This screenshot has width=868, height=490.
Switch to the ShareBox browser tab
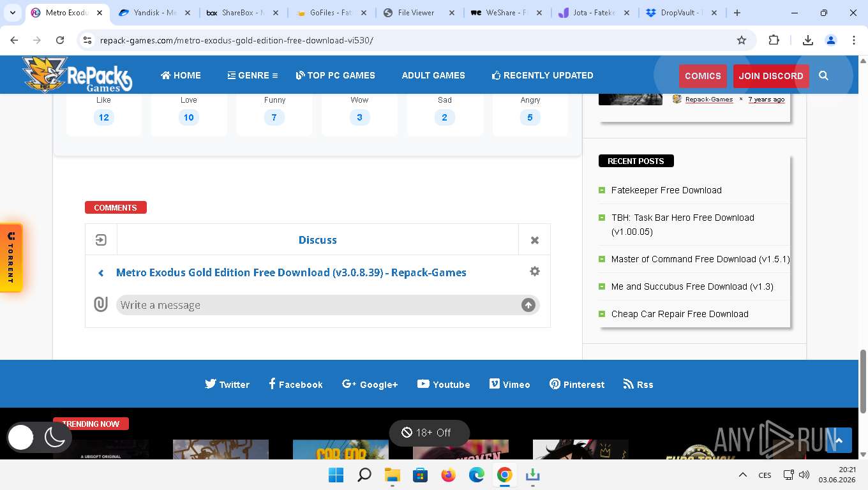coord(243,12)
